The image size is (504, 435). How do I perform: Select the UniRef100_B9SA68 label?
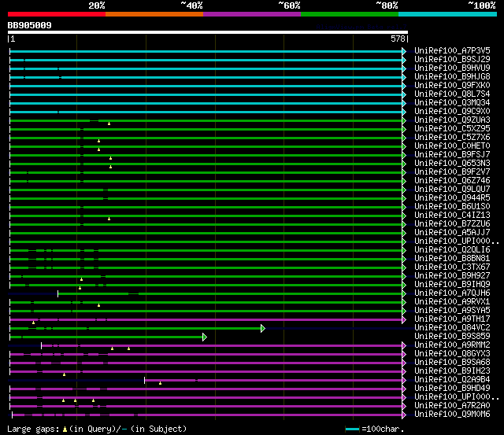(452, 363)
